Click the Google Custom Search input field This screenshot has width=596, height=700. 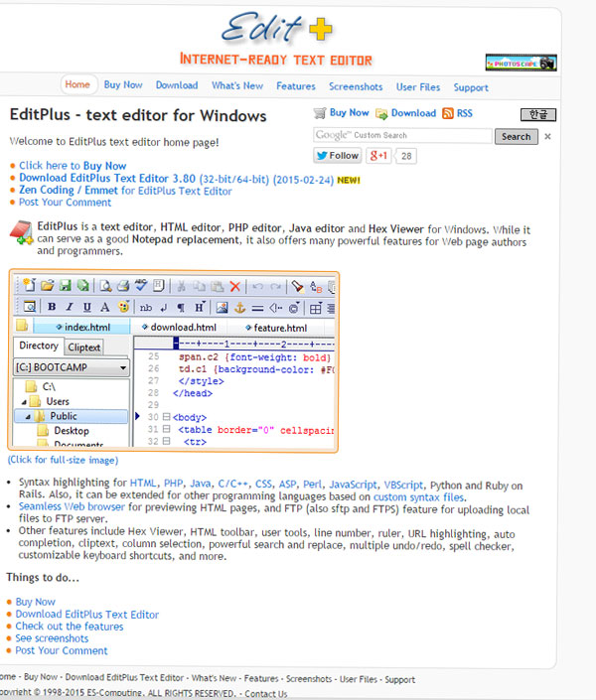[402, 135]
